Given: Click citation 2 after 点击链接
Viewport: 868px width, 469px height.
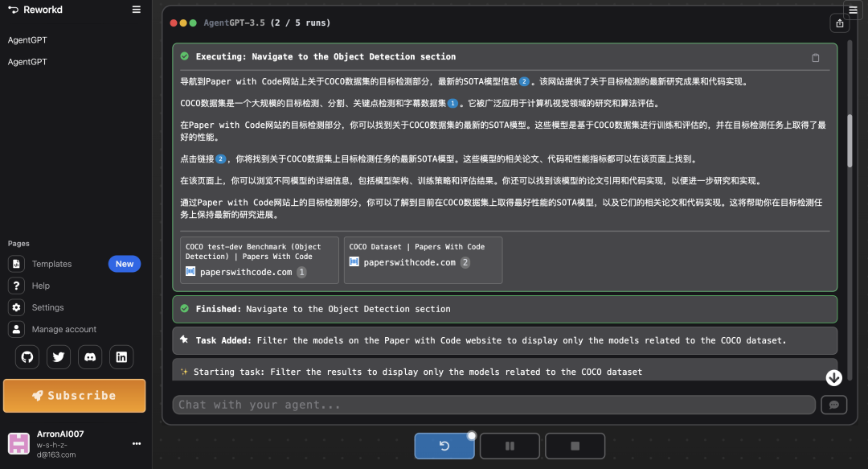Looking at the screenshot, I should click(220, 159).
